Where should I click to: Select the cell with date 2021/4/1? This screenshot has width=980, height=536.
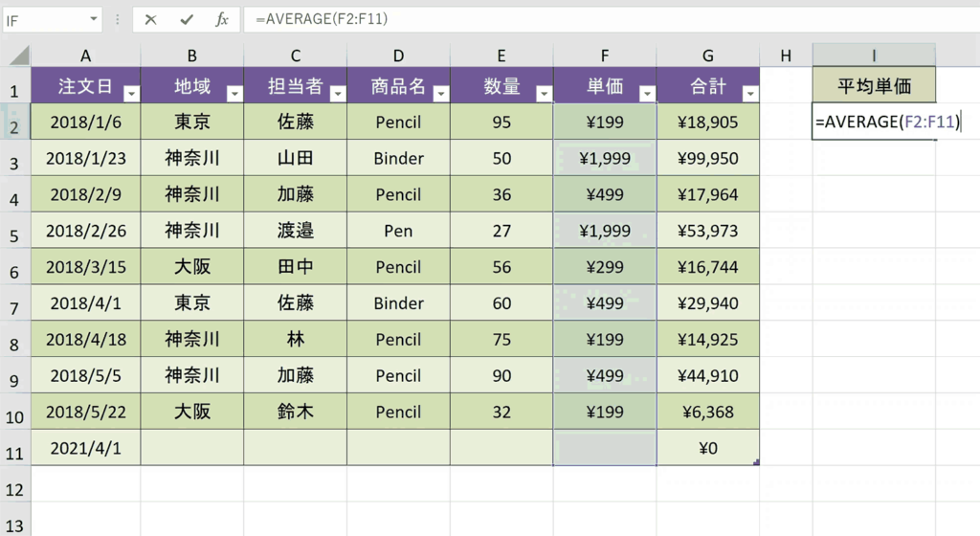pyautogui.click(x=85, y=448)
